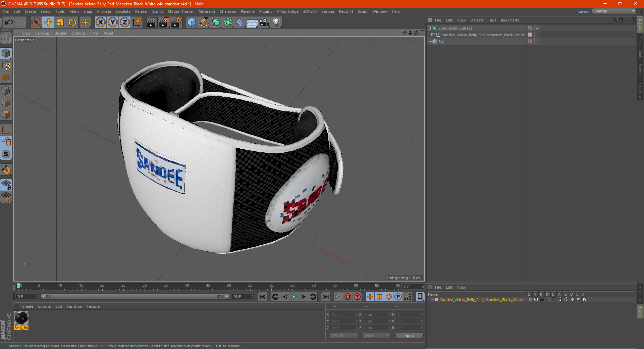
Task: Open the MoGraph menu
Action: (x=207, y=11)
